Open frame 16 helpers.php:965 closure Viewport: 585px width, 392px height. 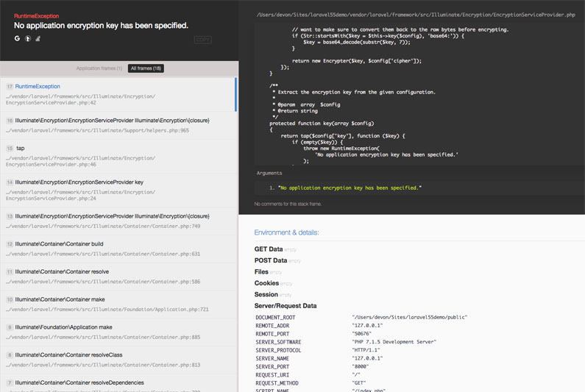119,125
